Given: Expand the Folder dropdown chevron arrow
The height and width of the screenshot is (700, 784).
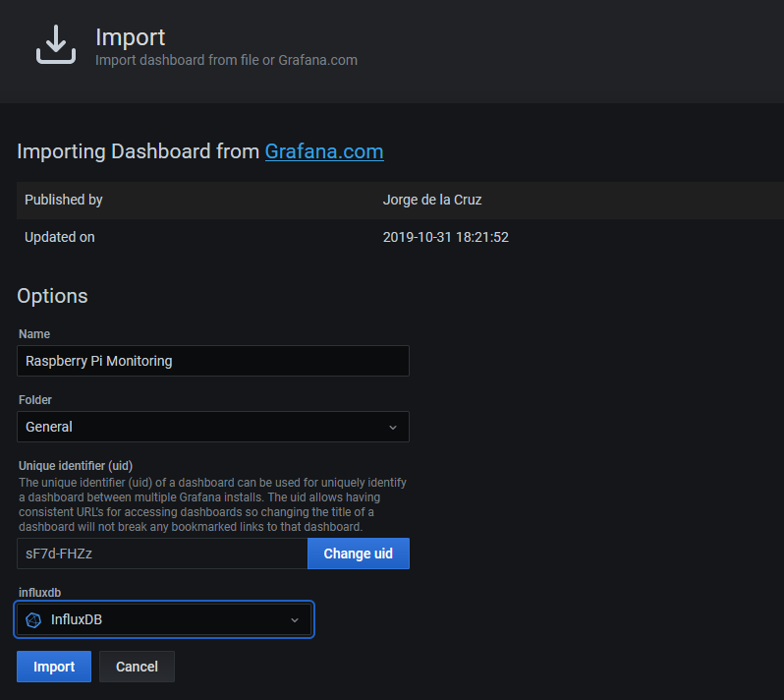Looking at the screenshot, I should (x=393, y=428).
